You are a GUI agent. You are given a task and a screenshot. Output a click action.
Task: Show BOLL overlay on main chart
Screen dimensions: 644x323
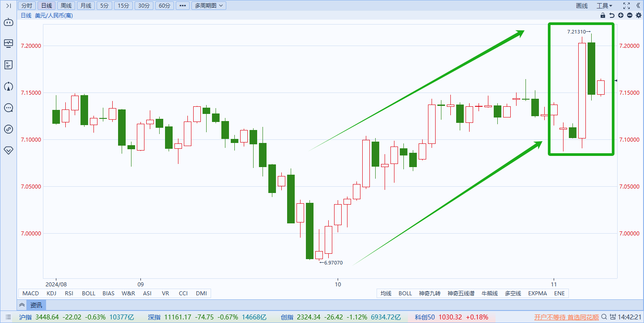click(x=405, y=294)
